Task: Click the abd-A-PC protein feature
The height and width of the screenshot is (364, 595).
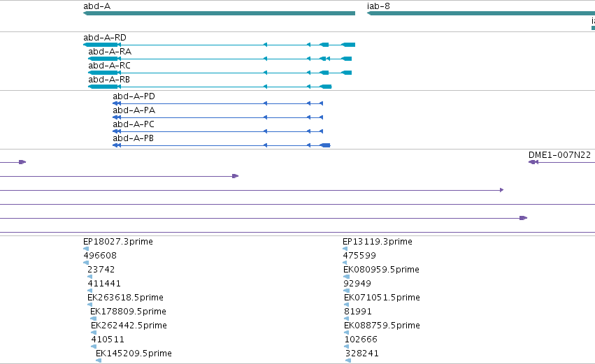Action: [218, 131]
